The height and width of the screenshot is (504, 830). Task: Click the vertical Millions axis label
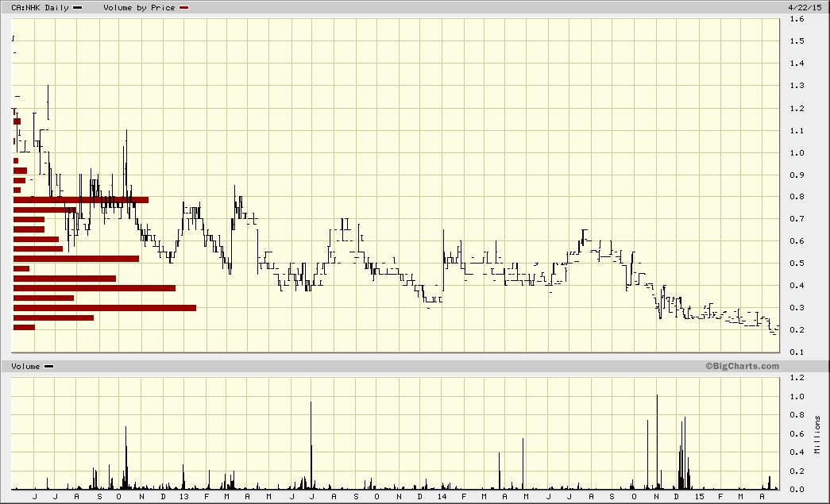[x=817, y=433]
